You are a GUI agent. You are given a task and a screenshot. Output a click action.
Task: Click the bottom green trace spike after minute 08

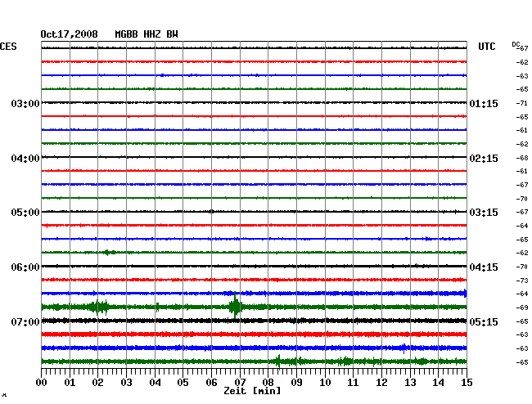[279, 361]
